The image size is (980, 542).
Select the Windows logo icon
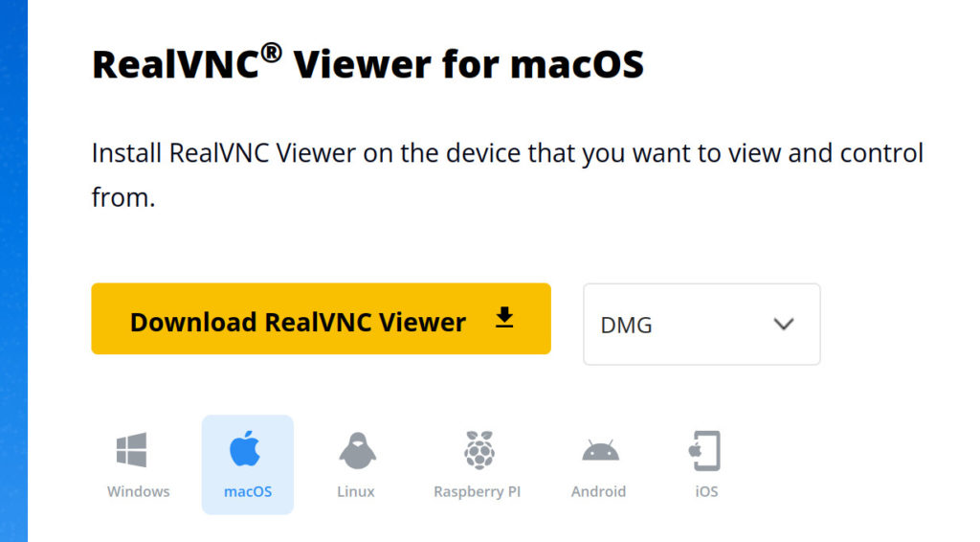point(132,450)
